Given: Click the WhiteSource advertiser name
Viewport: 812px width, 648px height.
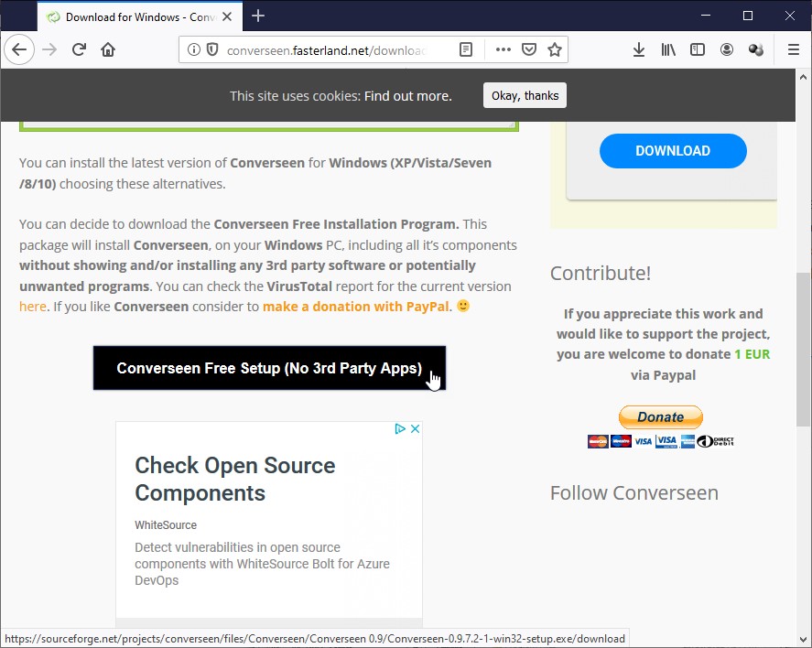Looking at the screenshot, I should (166, 524).
